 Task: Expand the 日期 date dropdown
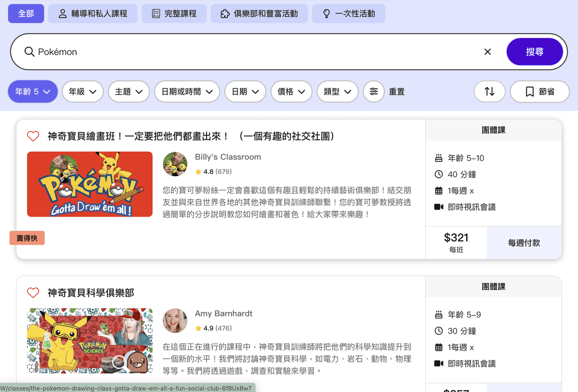click(245, 91)
